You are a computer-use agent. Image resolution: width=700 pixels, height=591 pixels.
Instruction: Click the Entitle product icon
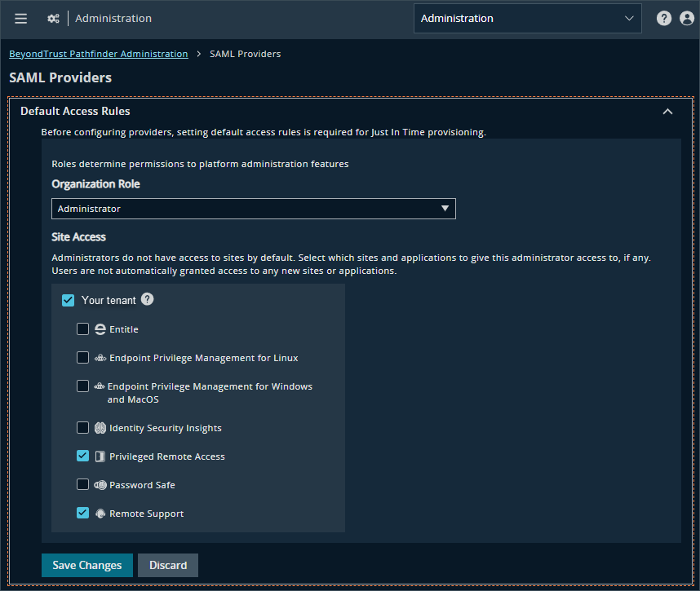coord(100,329)
